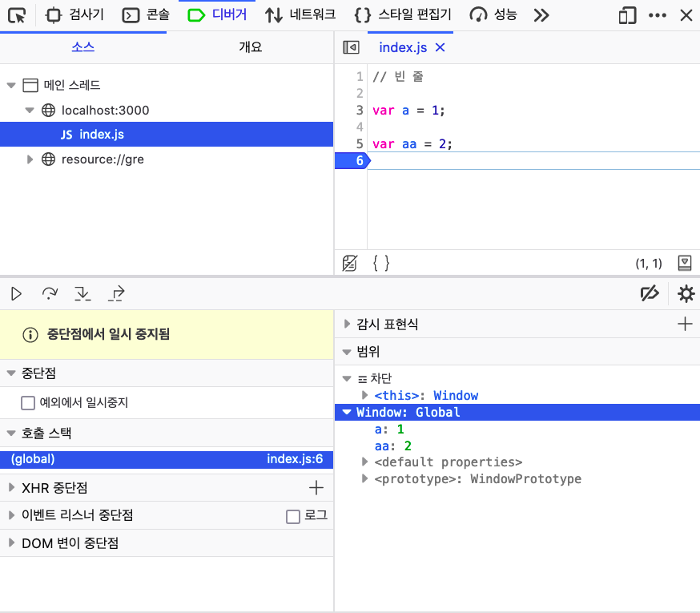Collapse the 범위 scopes section

click(x=347, y=352)
